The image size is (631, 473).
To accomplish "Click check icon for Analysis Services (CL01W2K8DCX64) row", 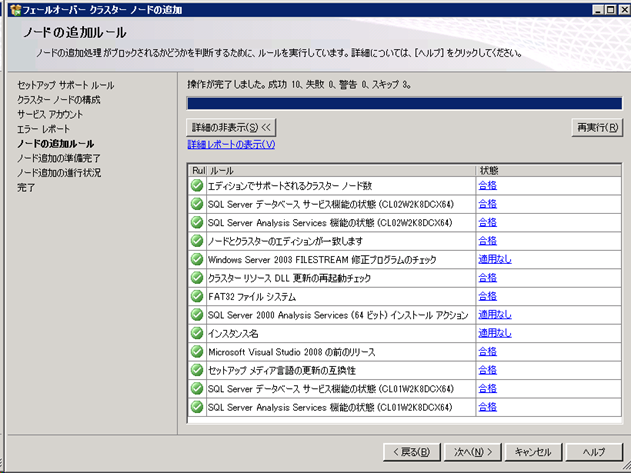I will tap(197, 407).
